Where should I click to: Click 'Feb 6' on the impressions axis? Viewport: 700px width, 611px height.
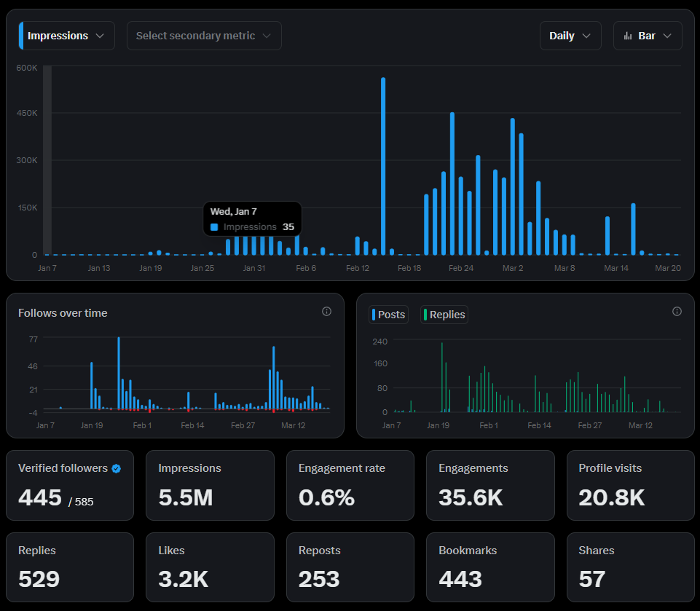306,268
